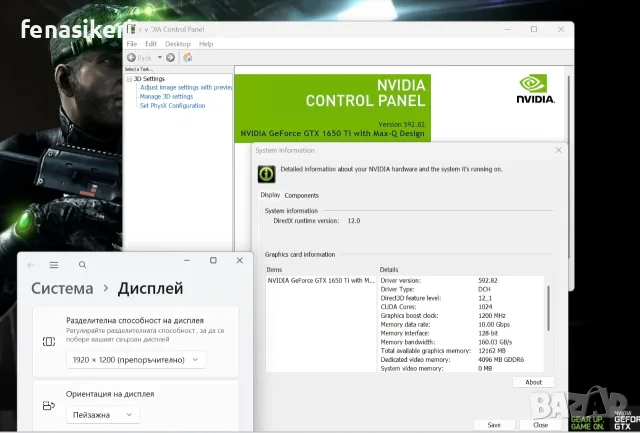Open the Desktop menu
The height and width of the screenshot is (433, 640).
pos(178,44)
